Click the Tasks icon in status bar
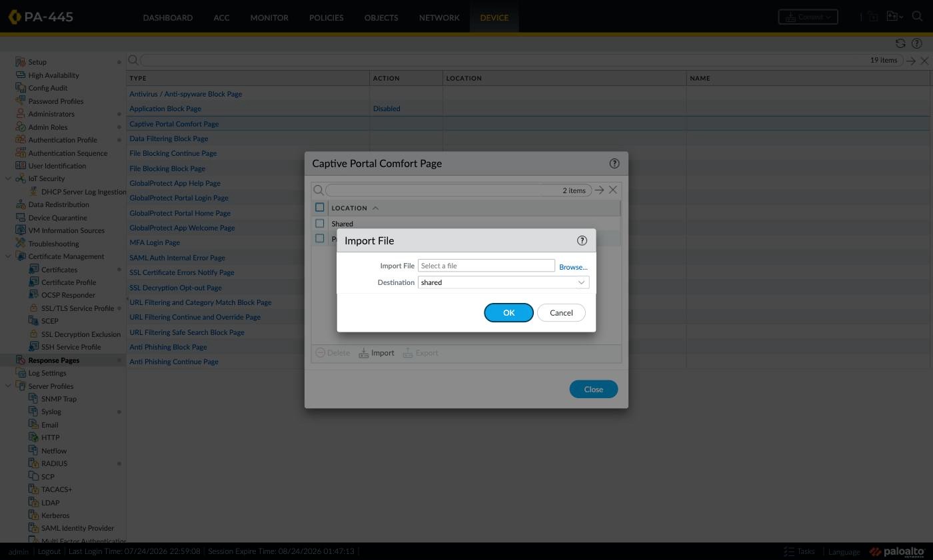This screenshot has height=560, width=933. (789, 551)
